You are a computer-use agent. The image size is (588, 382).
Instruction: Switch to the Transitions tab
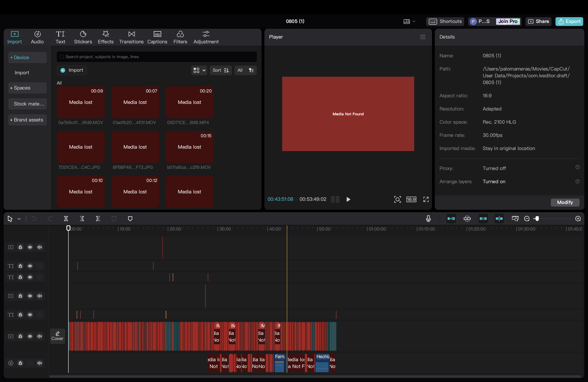[x=131, y=37]
